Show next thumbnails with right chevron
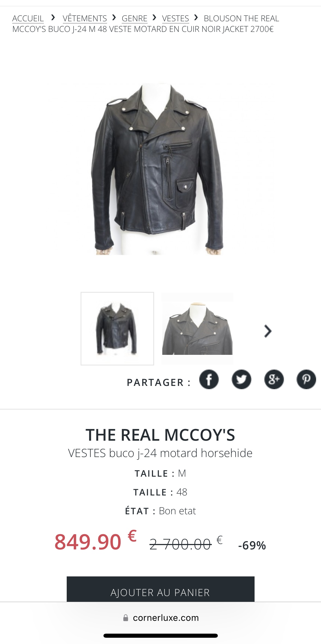 pyautogui.click(x=268, y=331)
